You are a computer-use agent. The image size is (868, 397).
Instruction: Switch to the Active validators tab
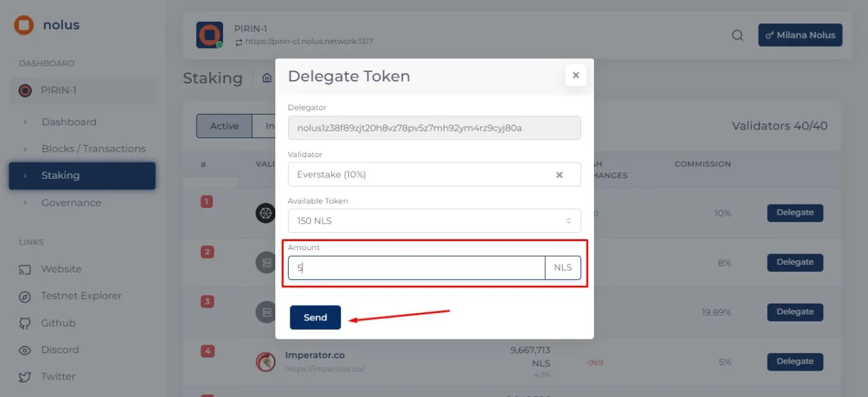point(224,126)
